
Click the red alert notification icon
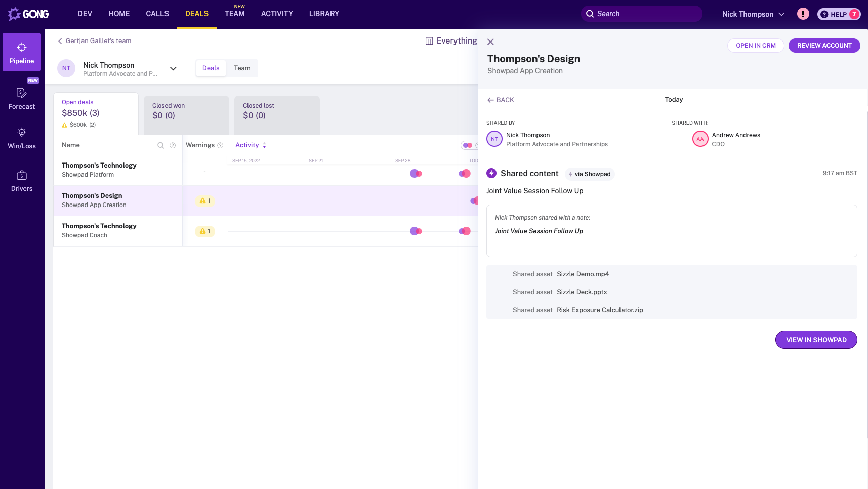point(803,14)
